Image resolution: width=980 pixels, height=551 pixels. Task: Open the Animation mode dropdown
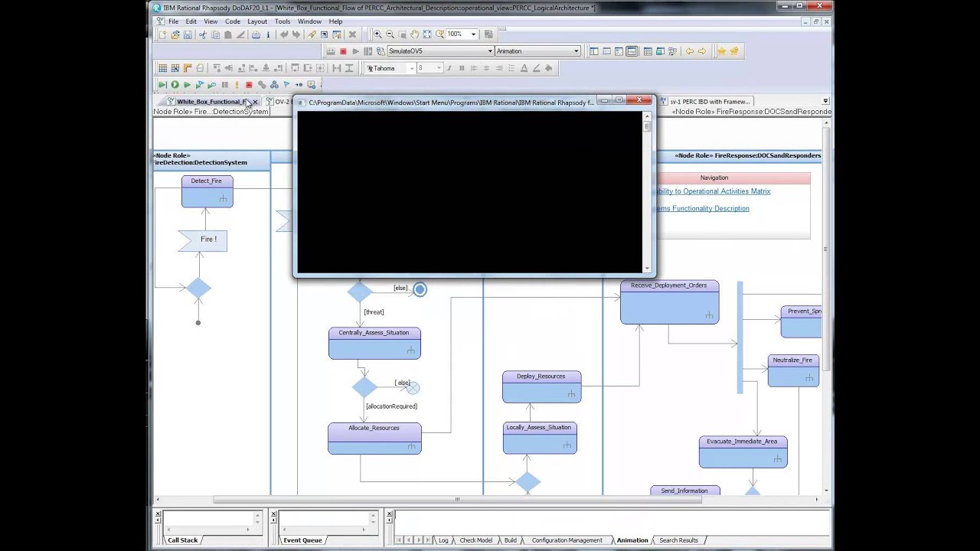click(577, 51)
